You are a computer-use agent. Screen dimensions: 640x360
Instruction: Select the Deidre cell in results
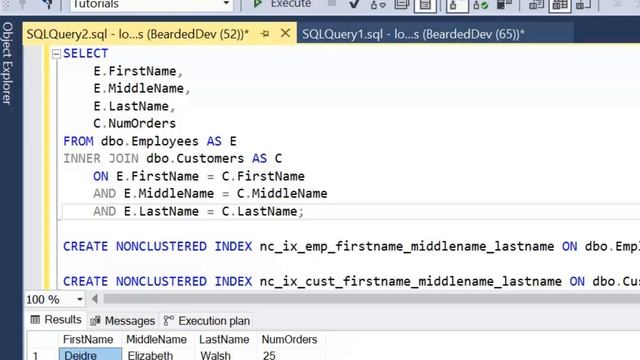pyautogui.click(x=90, y=354)
